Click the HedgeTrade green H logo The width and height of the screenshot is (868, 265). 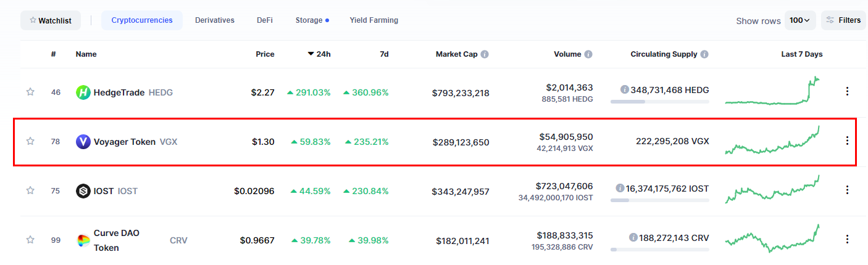(83, 92)
